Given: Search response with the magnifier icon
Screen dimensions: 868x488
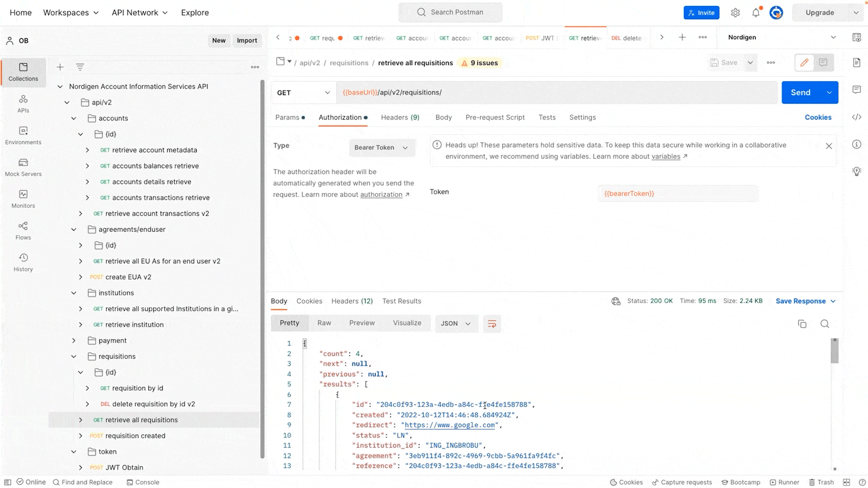Looking at the screenshot, I should [825, 324].
